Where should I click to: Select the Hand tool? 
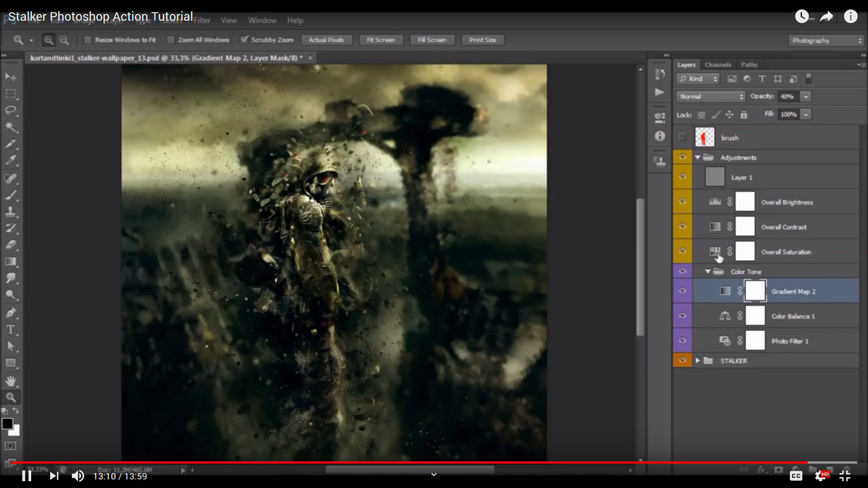(x=11, y=381)
